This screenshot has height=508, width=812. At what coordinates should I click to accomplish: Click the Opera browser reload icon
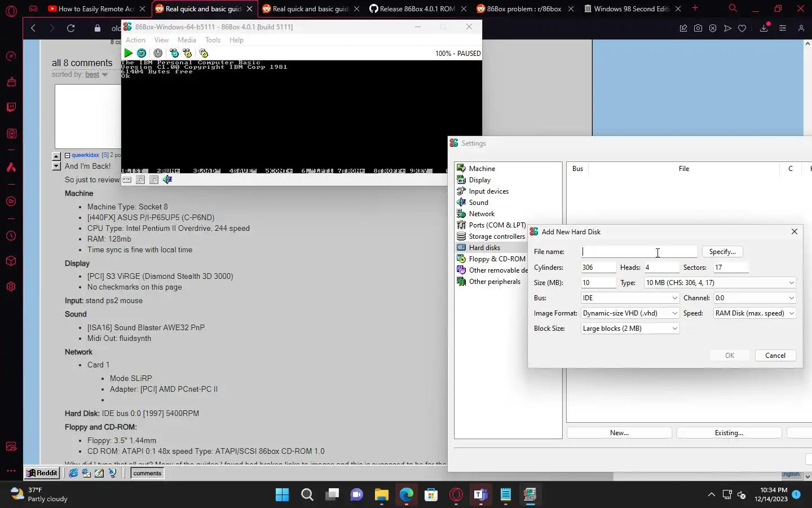(70, 28)
